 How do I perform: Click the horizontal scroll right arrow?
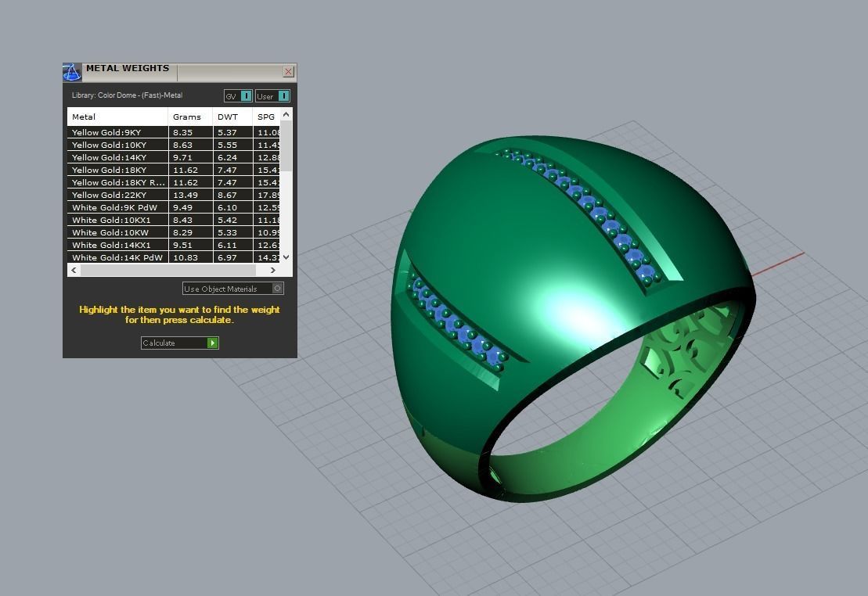[x=272, y=270]
